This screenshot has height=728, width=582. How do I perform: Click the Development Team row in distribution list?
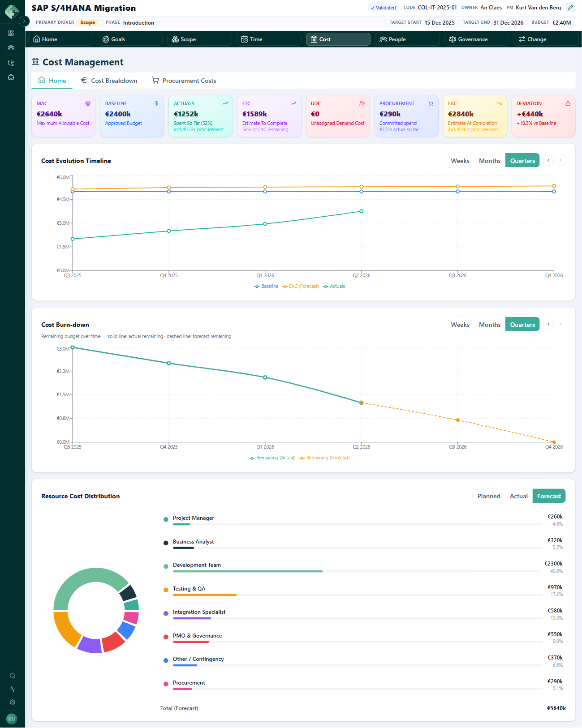[363, 567]
